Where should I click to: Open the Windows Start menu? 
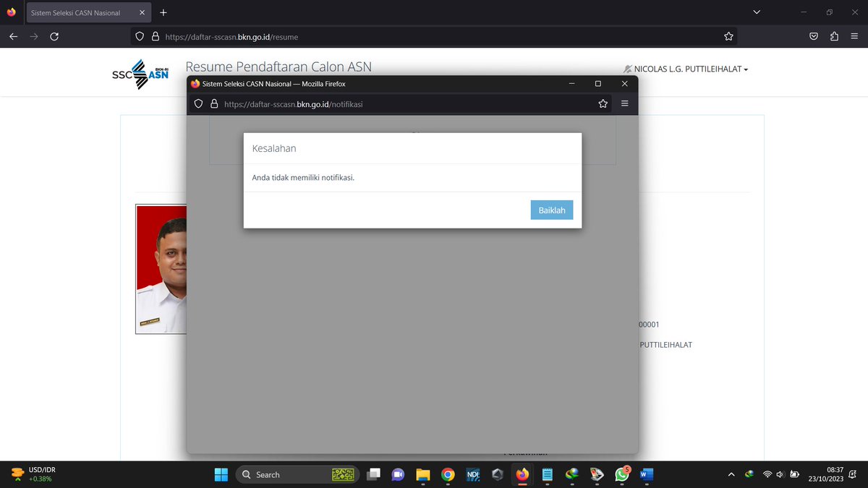tap(221, 474)
